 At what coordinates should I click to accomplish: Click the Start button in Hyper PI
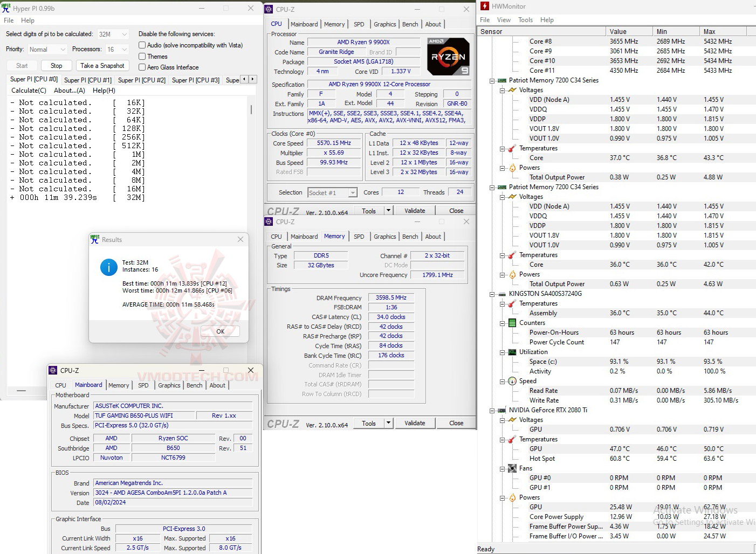point(21,65)
